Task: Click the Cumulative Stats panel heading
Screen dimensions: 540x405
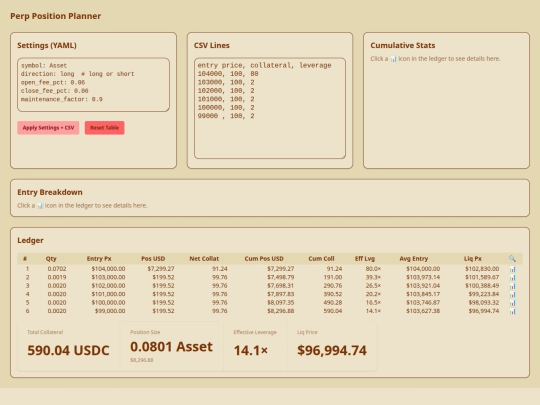Action: tap(403, 45)
